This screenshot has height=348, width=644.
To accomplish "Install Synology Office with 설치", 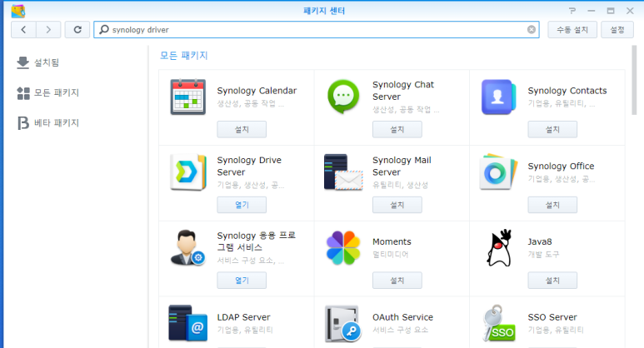I will 552,205.
